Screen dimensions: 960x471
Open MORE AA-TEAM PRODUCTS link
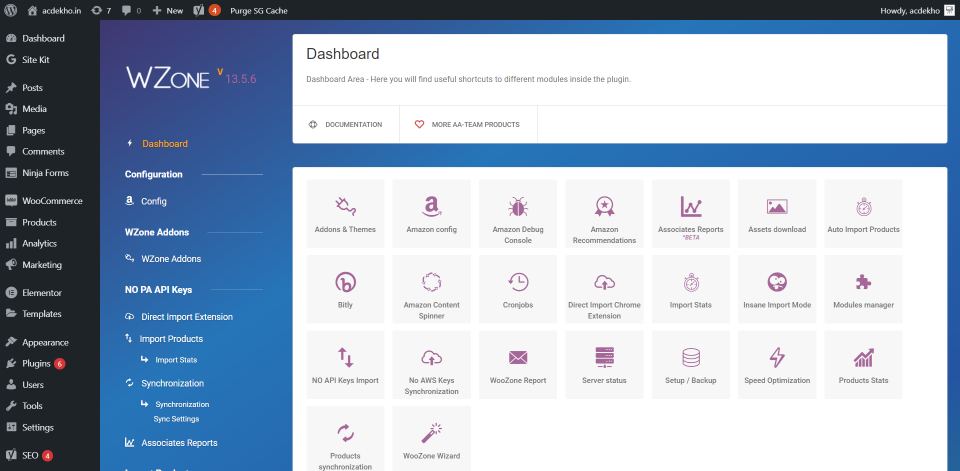(x=468, y=124)
